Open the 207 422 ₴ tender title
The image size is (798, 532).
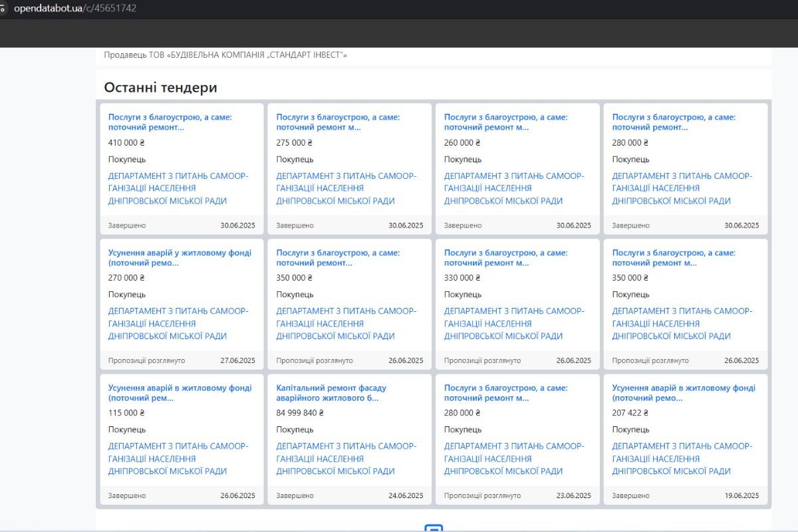click(684, 392)
